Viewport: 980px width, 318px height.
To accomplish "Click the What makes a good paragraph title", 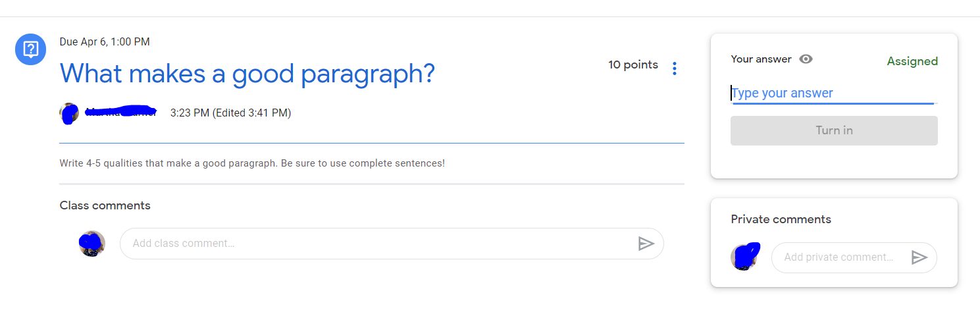I will pyautogui.click(x=247, y=73).
